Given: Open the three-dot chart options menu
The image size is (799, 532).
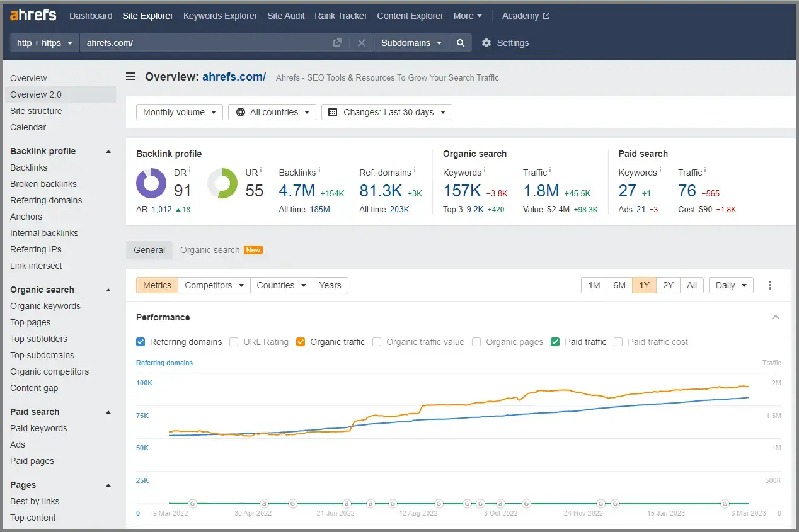Looking at the screenshot, I should (x=769, y=285).
